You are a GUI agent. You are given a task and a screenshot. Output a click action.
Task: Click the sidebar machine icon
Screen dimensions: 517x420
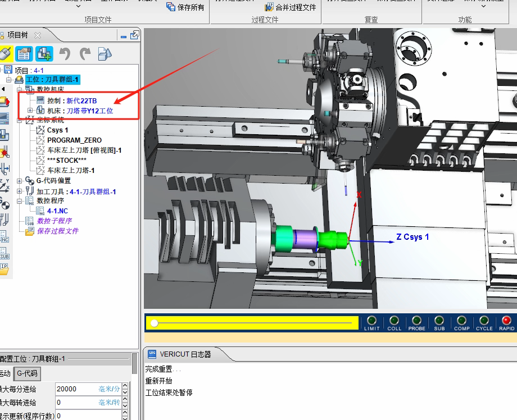coord(4,135)
